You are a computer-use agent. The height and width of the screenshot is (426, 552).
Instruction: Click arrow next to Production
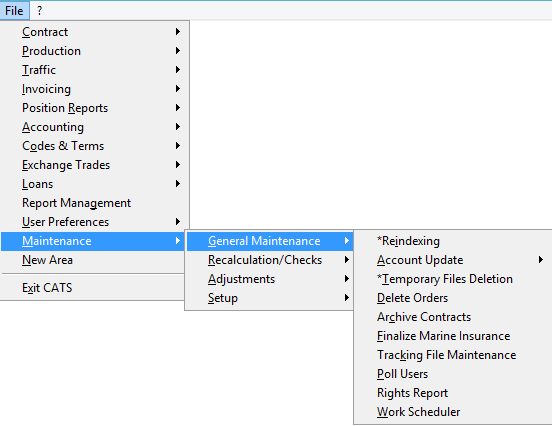(x=178, y=51)
